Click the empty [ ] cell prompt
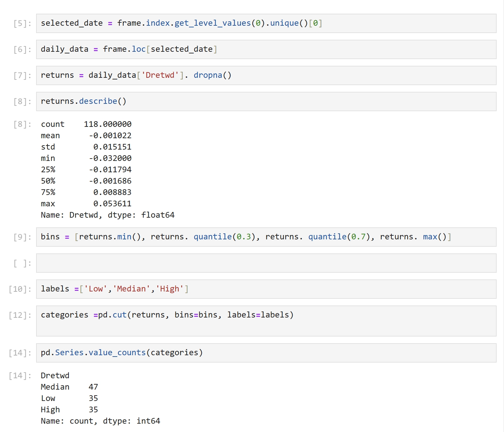Viewport: 504px width, 432px height. click(x=22, y=263)
